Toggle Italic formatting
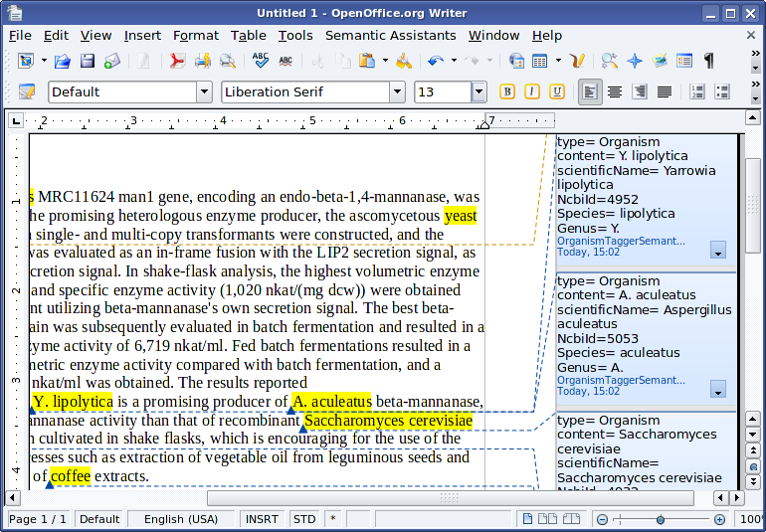766x532 pixels. tap(532, 91)
